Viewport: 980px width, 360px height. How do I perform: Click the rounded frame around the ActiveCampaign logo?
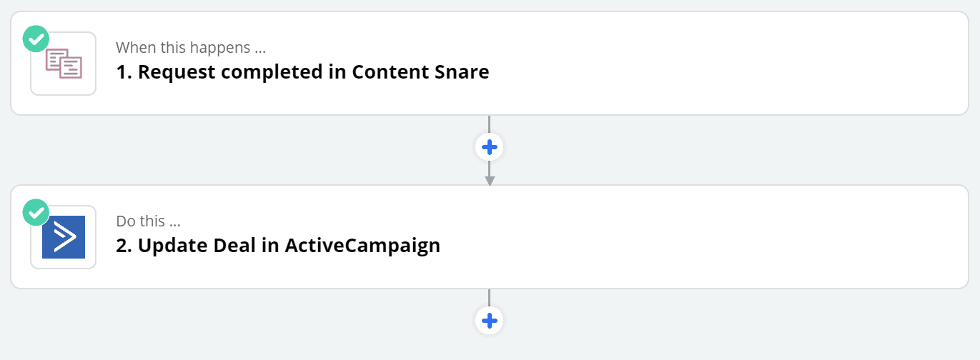point(64,236)
